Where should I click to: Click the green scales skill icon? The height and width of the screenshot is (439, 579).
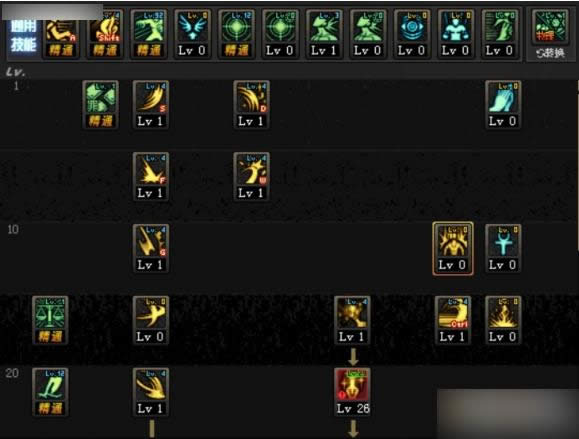coord(50,320)
